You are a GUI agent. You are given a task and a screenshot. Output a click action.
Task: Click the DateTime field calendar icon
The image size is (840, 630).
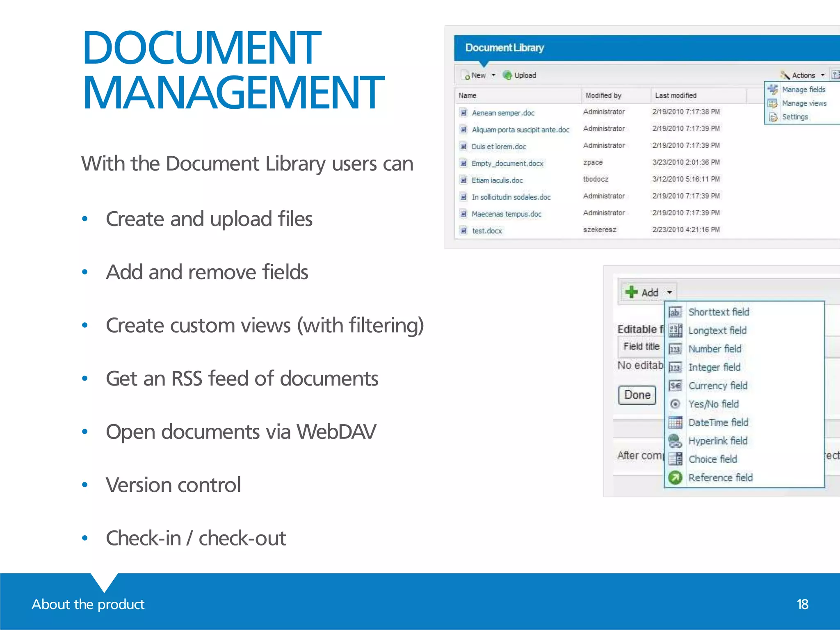[x=675, y=422]
